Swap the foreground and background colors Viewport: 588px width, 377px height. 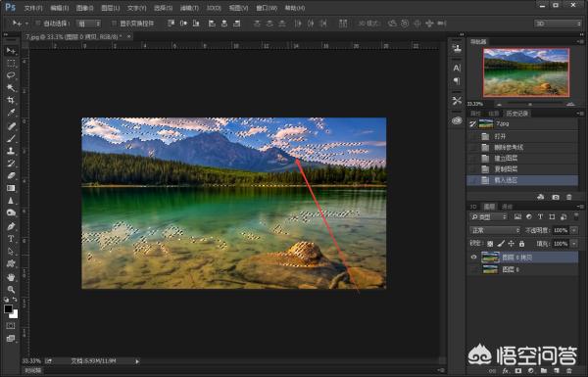pyautogui.click(x=15, y=300)
